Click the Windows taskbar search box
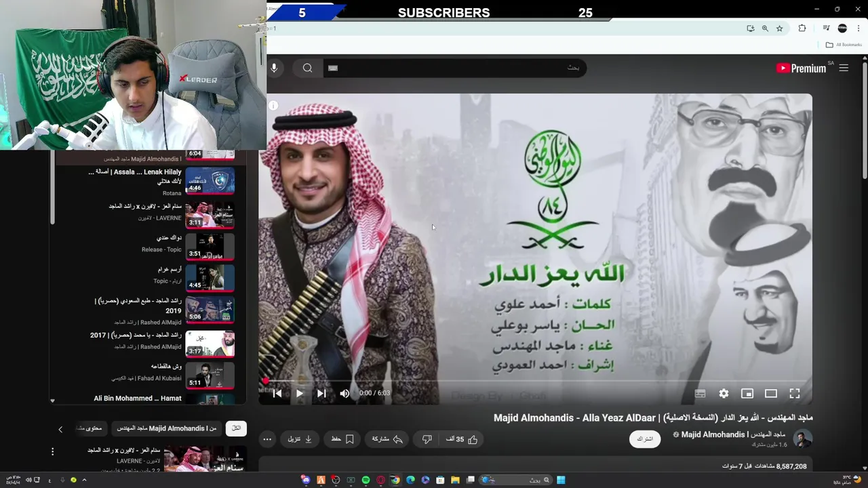The image size is (868, 488). 517,480
